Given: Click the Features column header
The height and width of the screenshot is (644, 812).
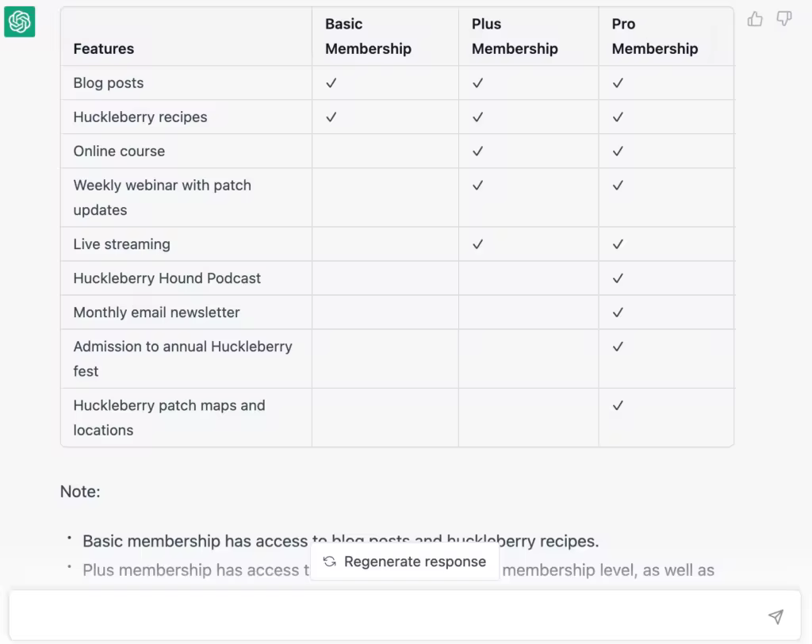Looking at the screenshot, I should (x=104, y=48).
